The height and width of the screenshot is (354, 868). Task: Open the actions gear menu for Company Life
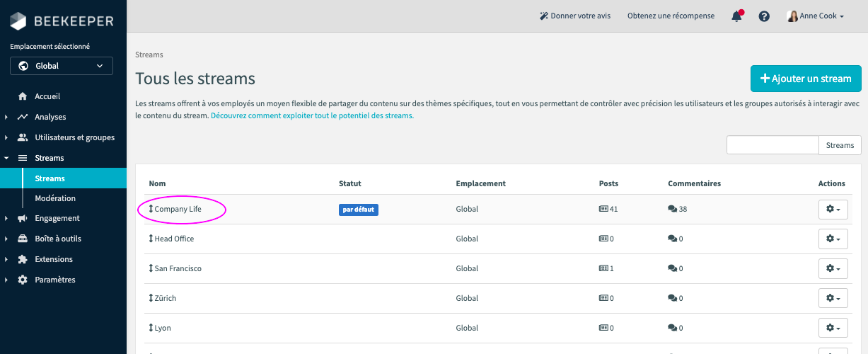833,210
